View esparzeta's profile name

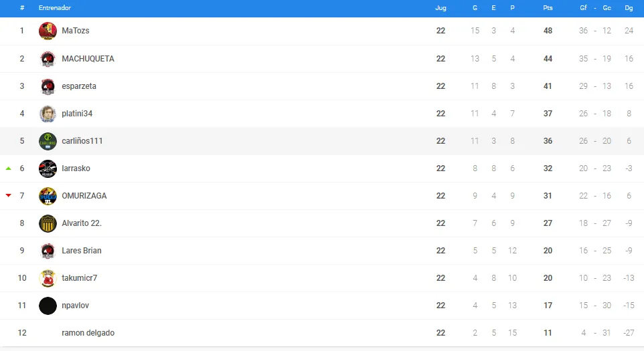79,86
